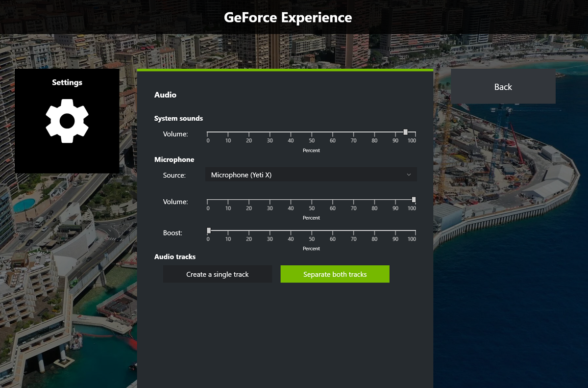Viewport: 588px width, 388px height.
Task: Select the Create a single track option
Action: click(218, 274)
